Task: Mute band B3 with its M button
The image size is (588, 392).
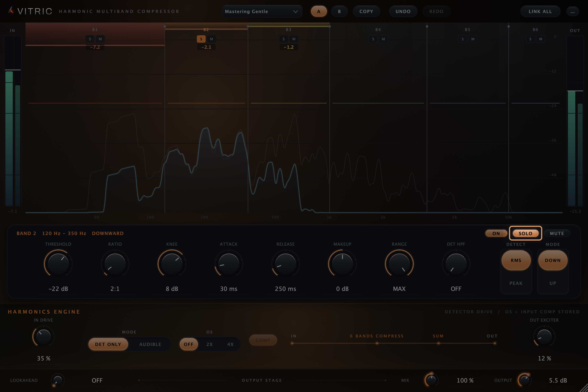Action: click(x=294, y=39)
